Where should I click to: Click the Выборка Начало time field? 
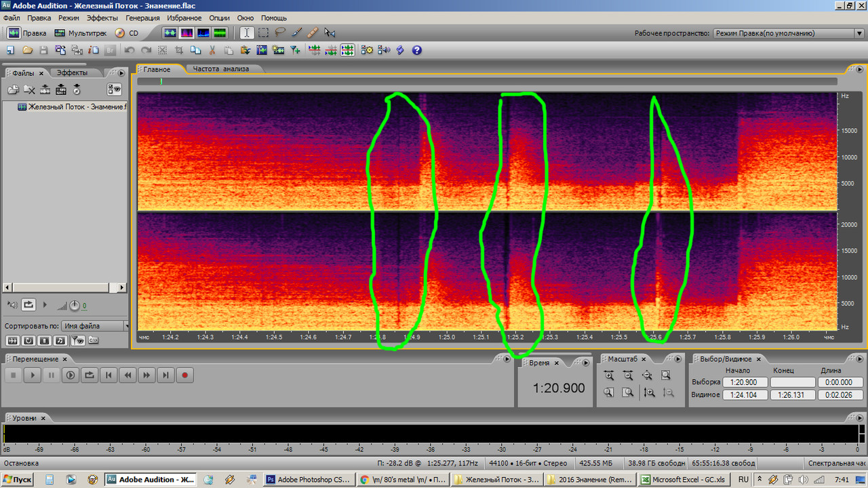[x=745, y=382]
